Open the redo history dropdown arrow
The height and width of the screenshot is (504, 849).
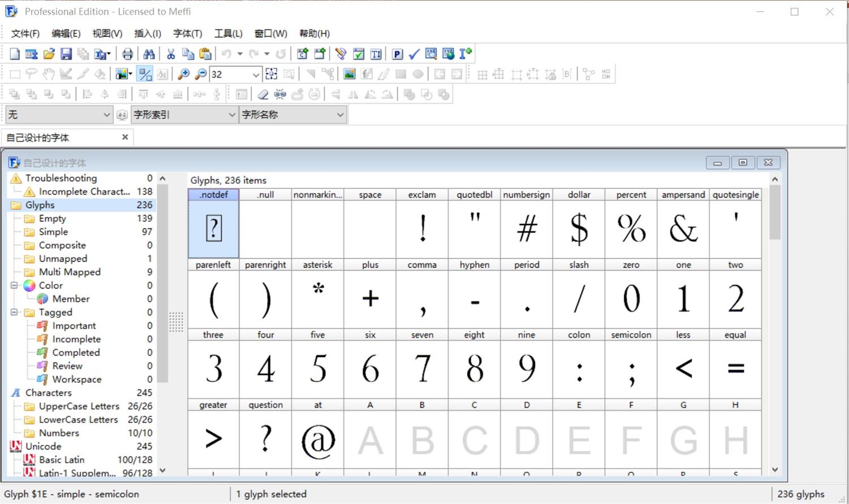pyautogui.click(x=267, y=54)
